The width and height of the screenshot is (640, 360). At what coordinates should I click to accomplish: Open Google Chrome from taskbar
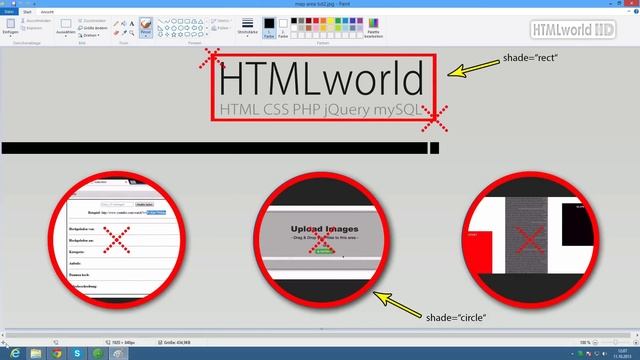(x=57, y=353)
